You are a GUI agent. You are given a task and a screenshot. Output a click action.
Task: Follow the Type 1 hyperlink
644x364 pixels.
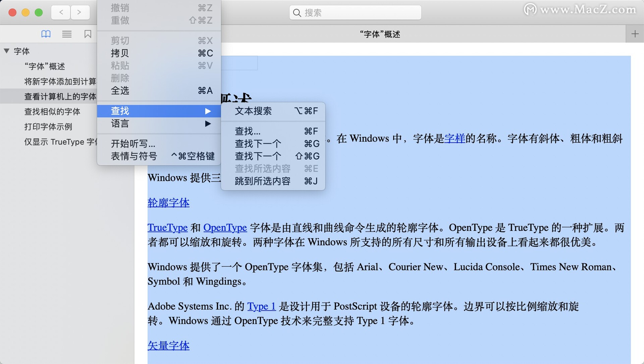[x=261, y=306]
